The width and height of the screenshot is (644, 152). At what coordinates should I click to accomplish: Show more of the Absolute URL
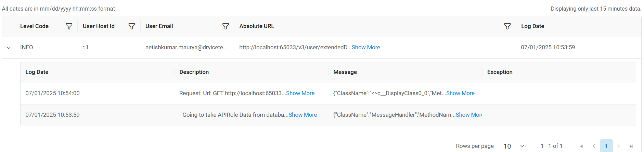coord(366,48)
